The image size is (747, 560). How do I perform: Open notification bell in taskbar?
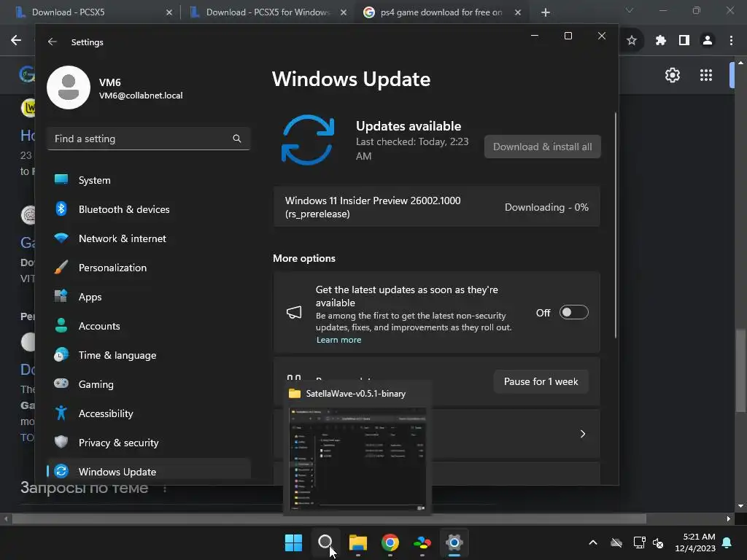pyautogui.click(x=727, y=542)
